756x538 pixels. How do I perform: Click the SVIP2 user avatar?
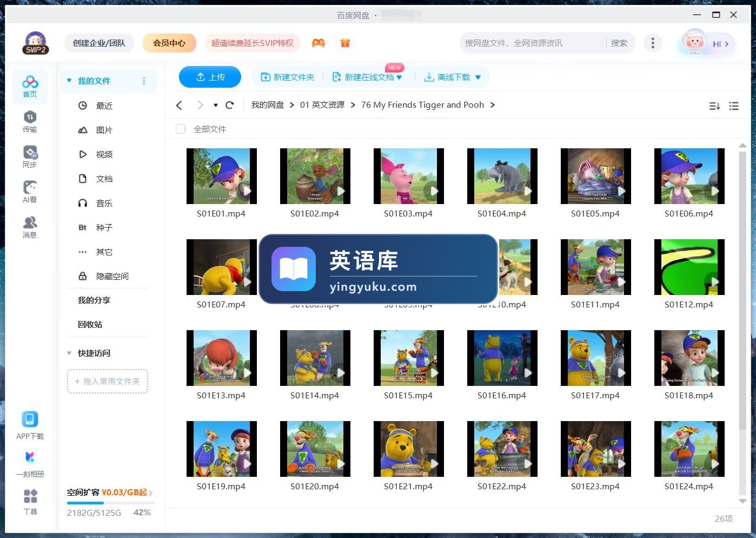click(36, 43)
